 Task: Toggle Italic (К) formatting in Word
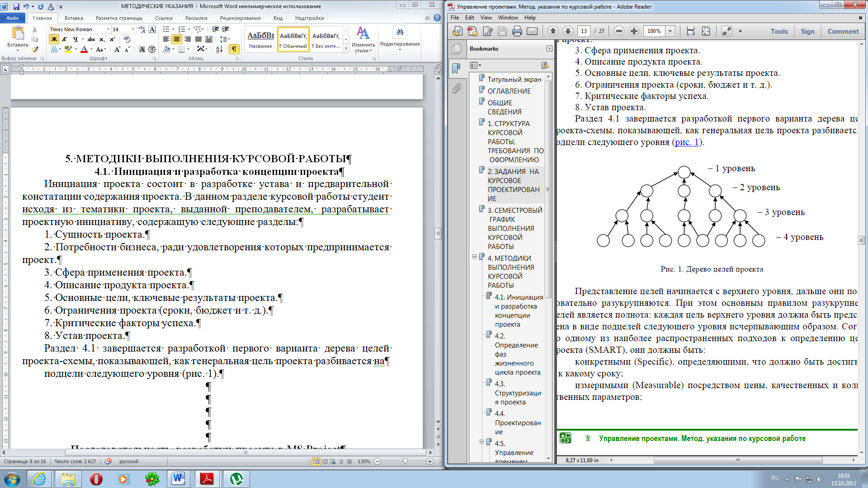[65, 39]
